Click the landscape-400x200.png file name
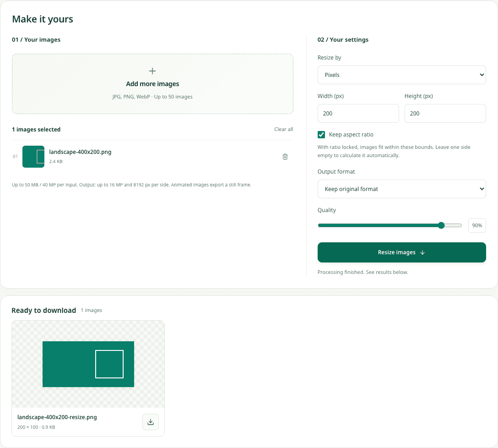498x448 pixels. coord(80,152)
